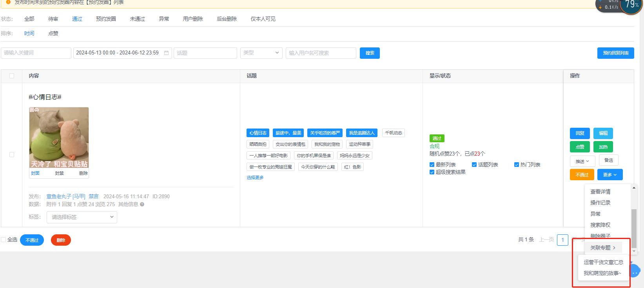Click the 编辑 action button
Screen dimensions: 644x288
click(603, 133)
